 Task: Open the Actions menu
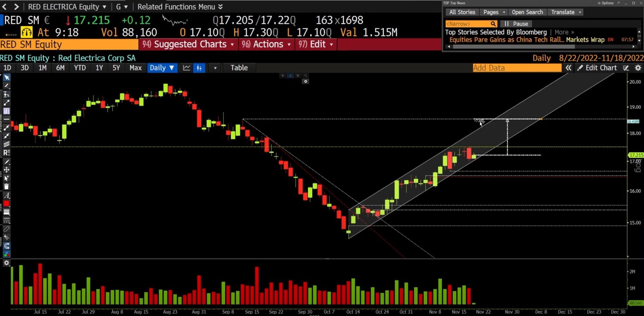pyautogui.click(x=267, y=44)
